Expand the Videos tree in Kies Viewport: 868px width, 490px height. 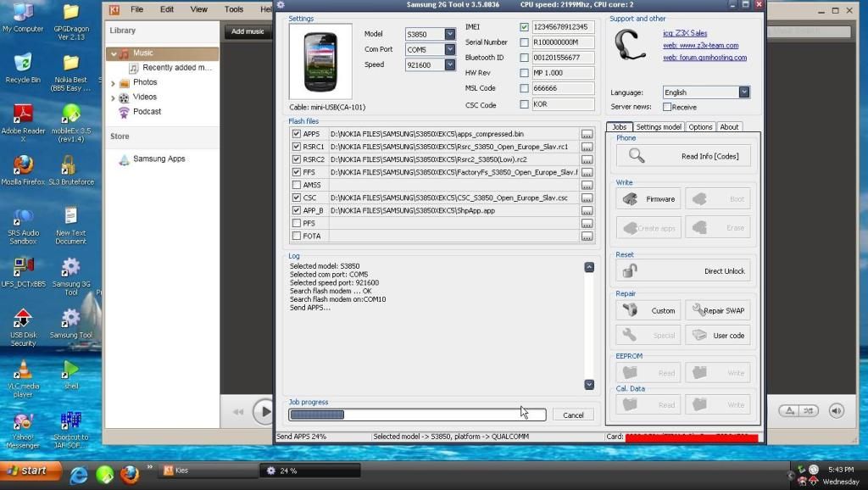tap(114, 98)
